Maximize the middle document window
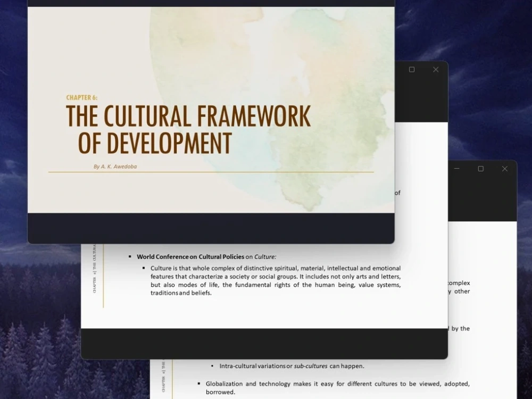 pos(412,70)
